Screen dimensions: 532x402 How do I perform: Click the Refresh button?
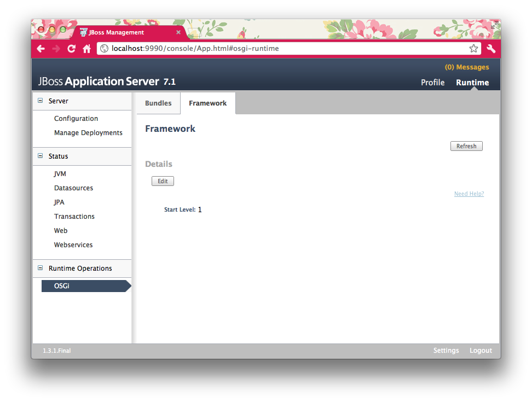pos(466,146)
